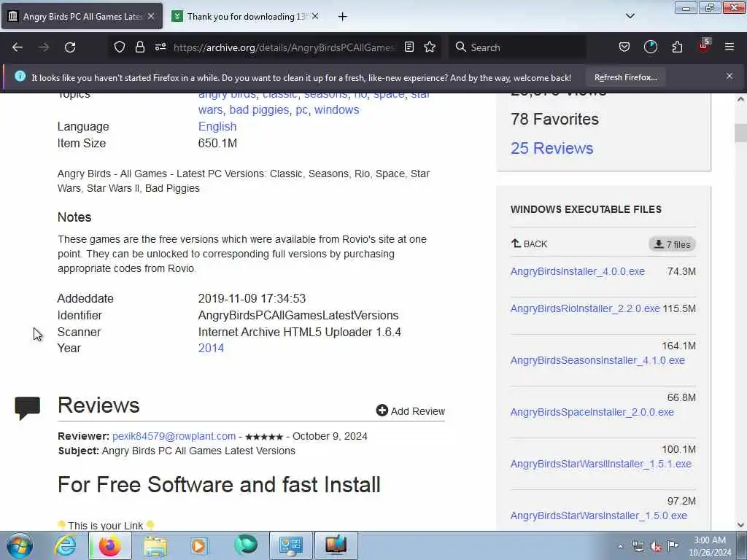Open the Extensions puzzle icon
747x560 pixels.
677,47
